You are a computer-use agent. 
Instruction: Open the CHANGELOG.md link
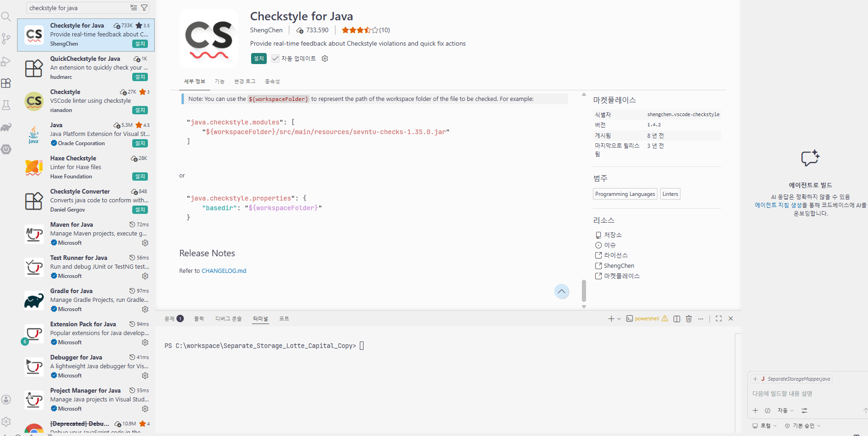tap(224, 271)
